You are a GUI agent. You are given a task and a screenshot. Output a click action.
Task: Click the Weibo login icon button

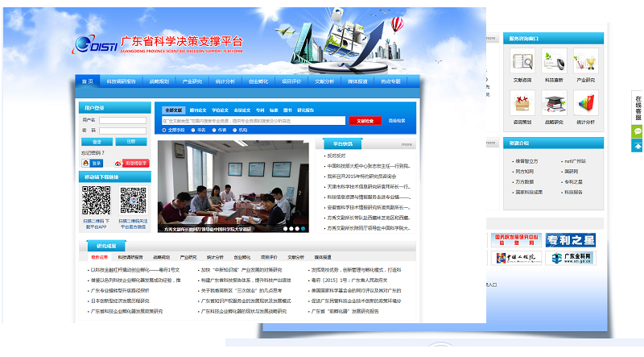(131, 163)
